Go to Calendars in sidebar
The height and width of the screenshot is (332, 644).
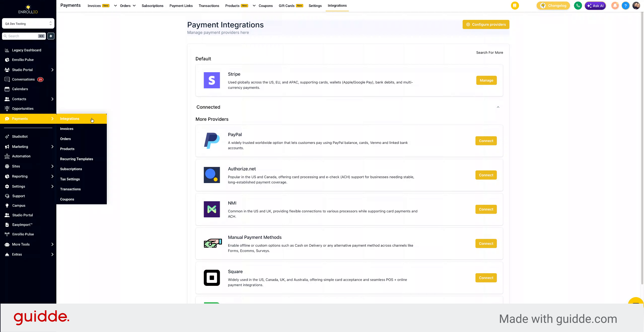[20, 89]
